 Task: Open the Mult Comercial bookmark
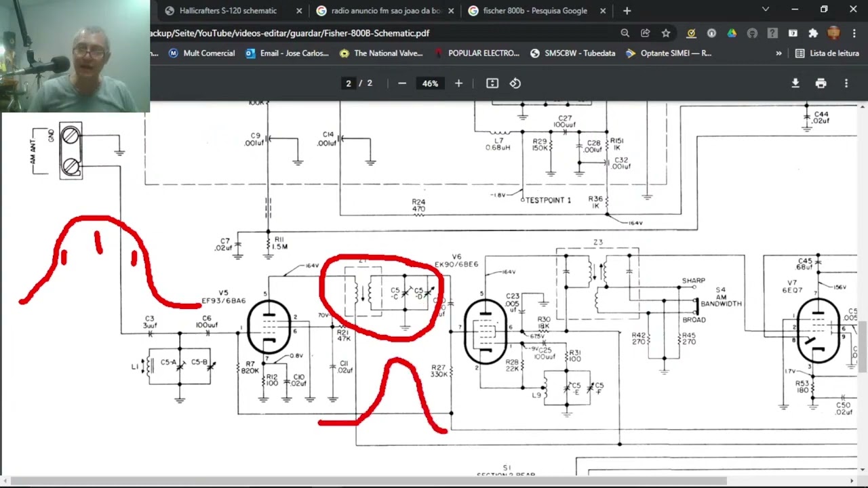click(201, 53)
